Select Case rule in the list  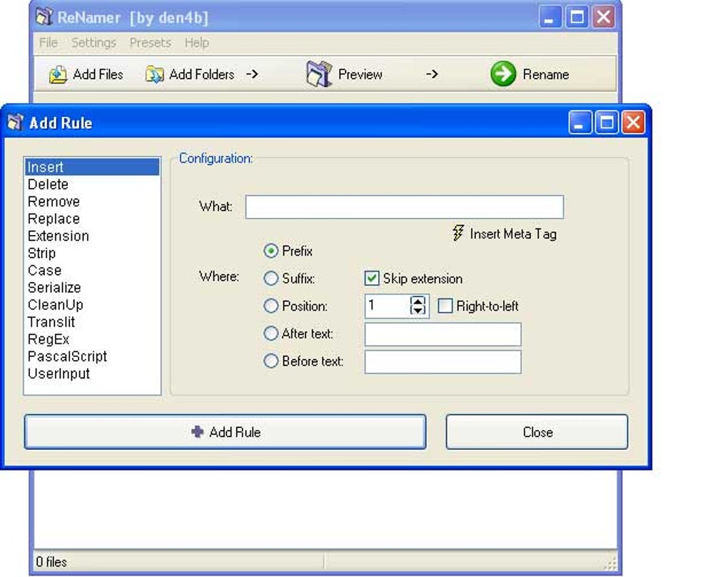(x=92, y=271)
